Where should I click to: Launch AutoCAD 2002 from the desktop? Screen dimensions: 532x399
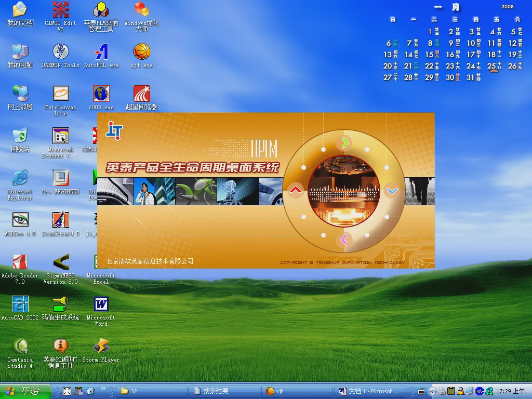point(20,304)
